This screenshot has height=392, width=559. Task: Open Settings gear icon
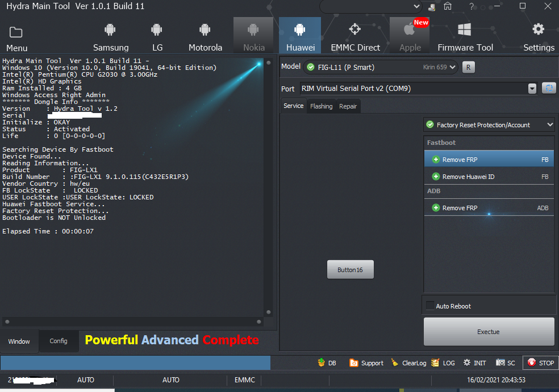click(x=539, y=29)
